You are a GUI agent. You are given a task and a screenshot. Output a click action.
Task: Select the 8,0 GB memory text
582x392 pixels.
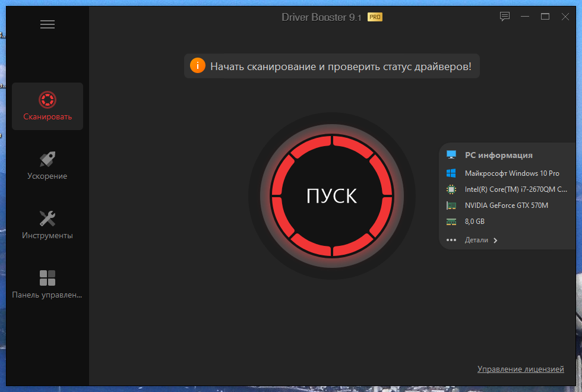click(x=475, y=222)
